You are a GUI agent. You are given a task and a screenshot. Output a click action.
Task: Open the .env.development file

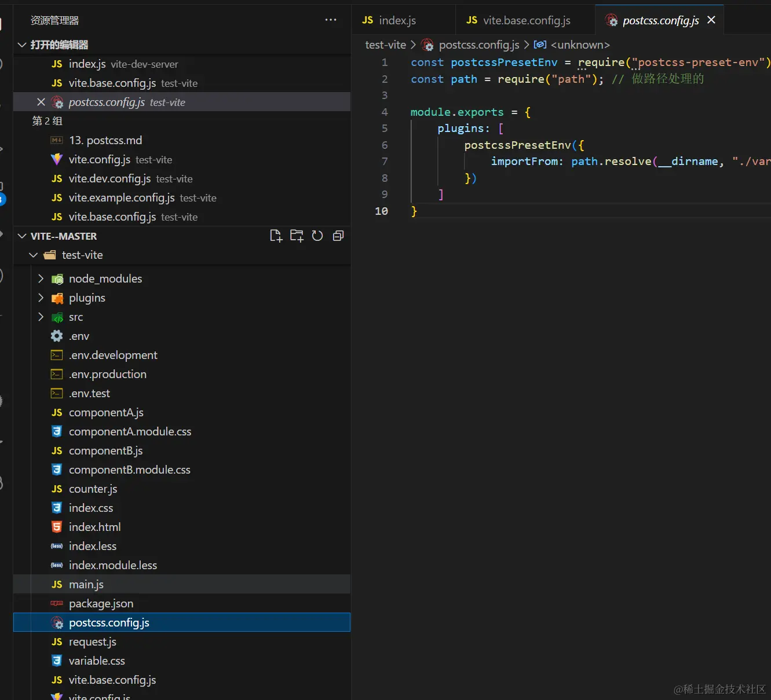(x=182, y=355)
